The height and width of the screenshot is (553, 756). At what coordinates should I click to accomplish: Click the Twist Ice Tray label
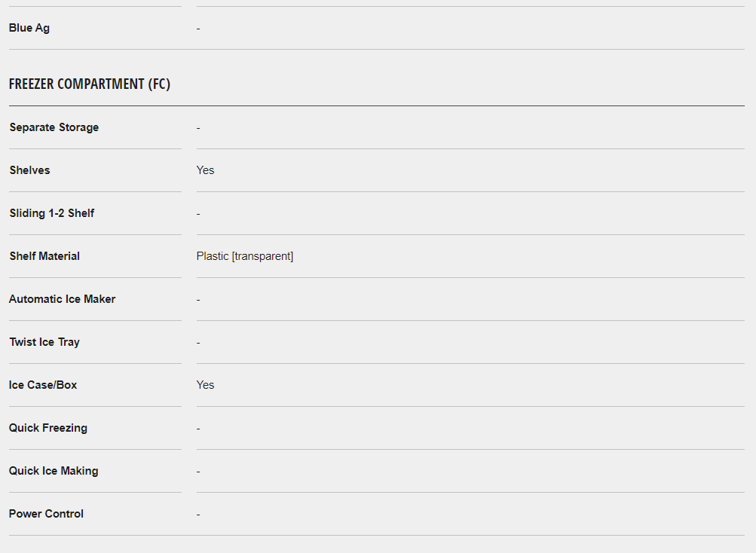click(x=44, y=342)
